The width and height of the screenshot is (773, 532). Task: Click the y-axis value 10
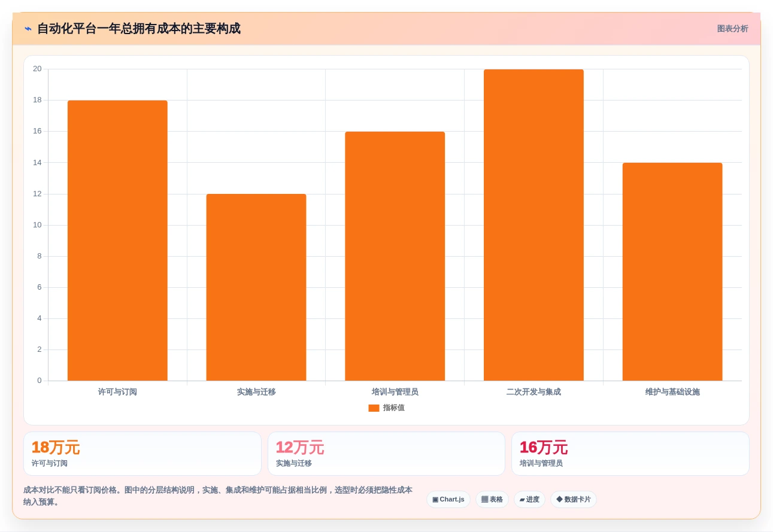click(x=37, y=225)
